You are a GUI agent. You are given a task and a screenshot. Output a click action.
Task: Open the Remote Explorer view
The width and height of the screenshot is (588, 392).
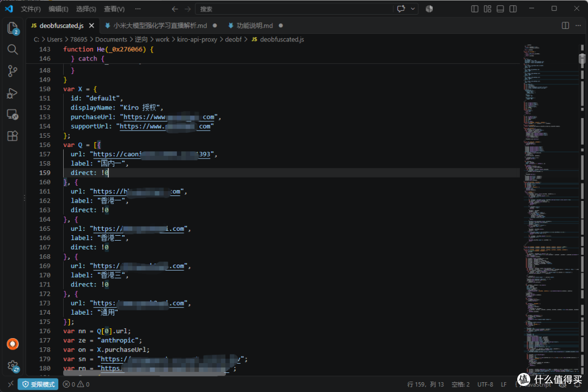coord(13,114)
